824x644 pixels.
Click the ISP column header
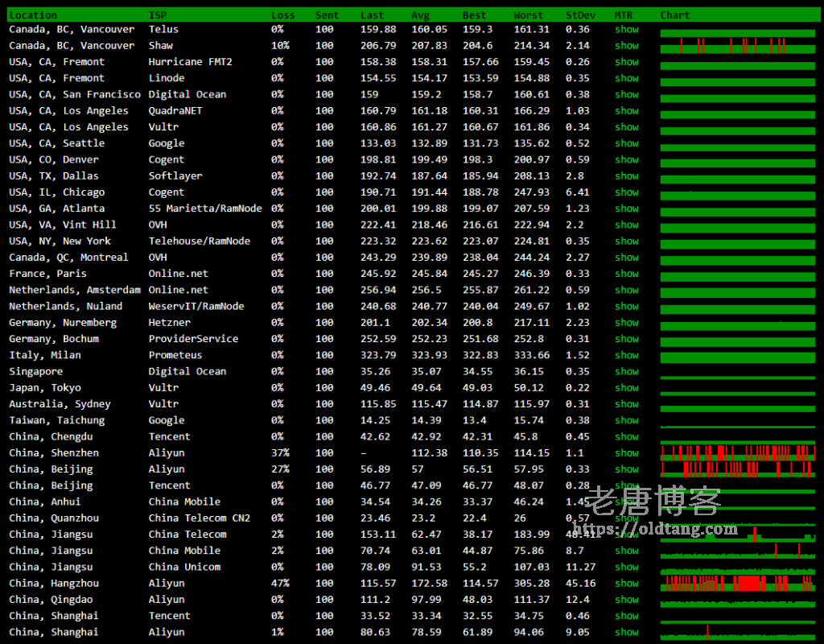[158, 15]
